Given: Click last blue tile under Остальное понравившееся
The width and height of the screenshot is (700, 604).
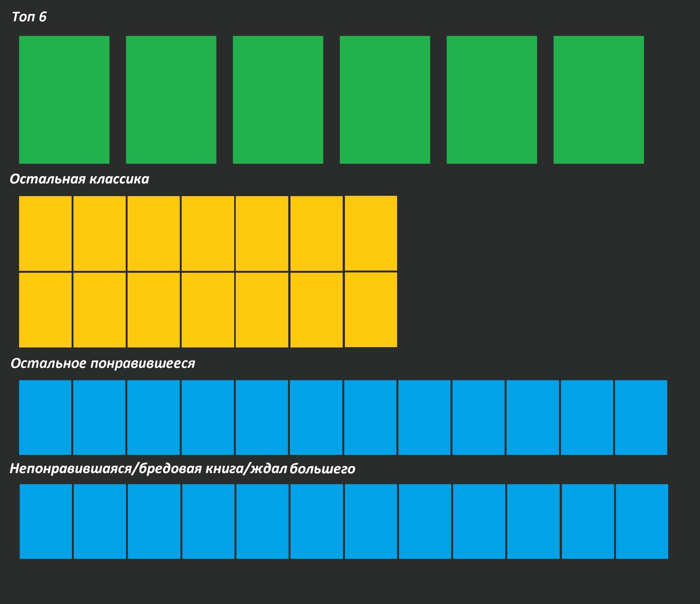Looking at the screenshot, I should click(x=641, y=417).
